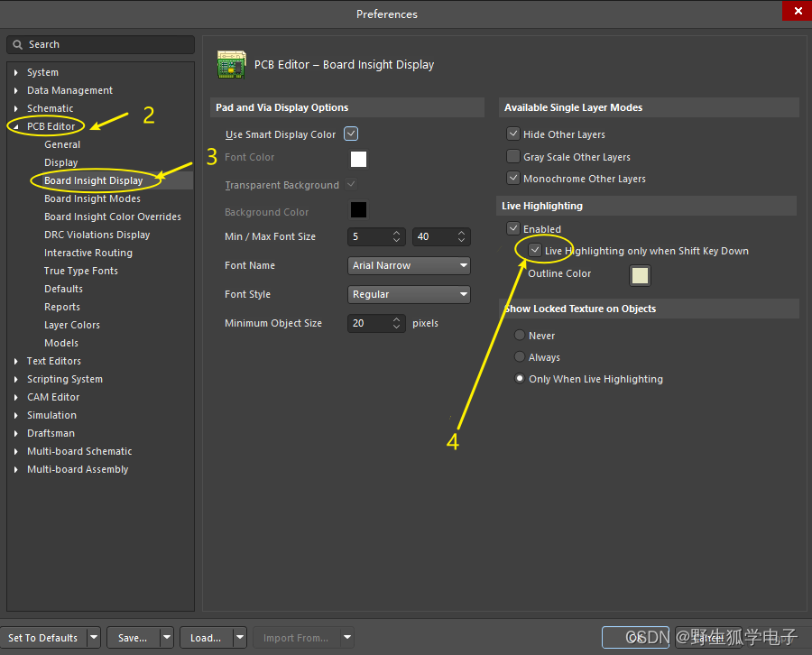Click the OK button
The width and height of the screenshot is (812, 655).
tap(636, 637)
